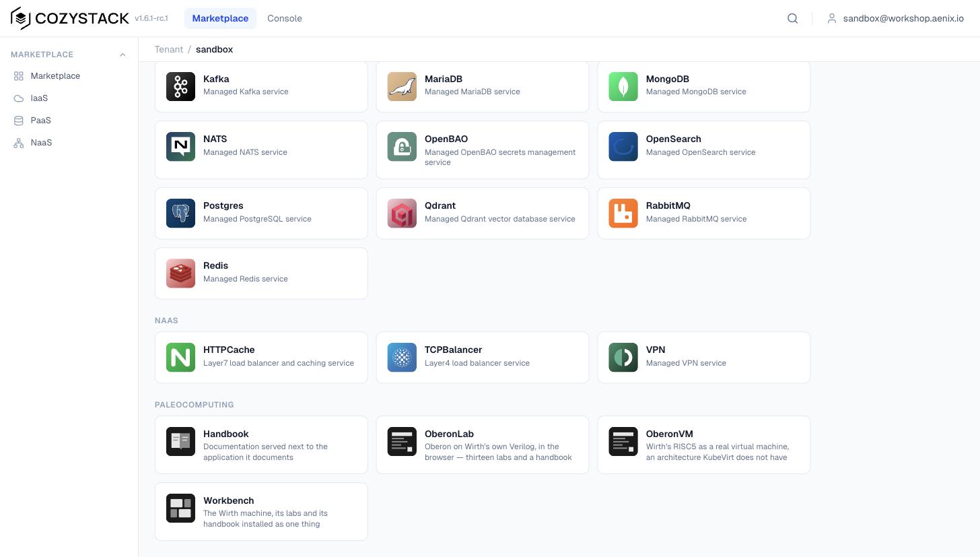Click the user profile icon
The image size is (980, 557).
(832, 19)
